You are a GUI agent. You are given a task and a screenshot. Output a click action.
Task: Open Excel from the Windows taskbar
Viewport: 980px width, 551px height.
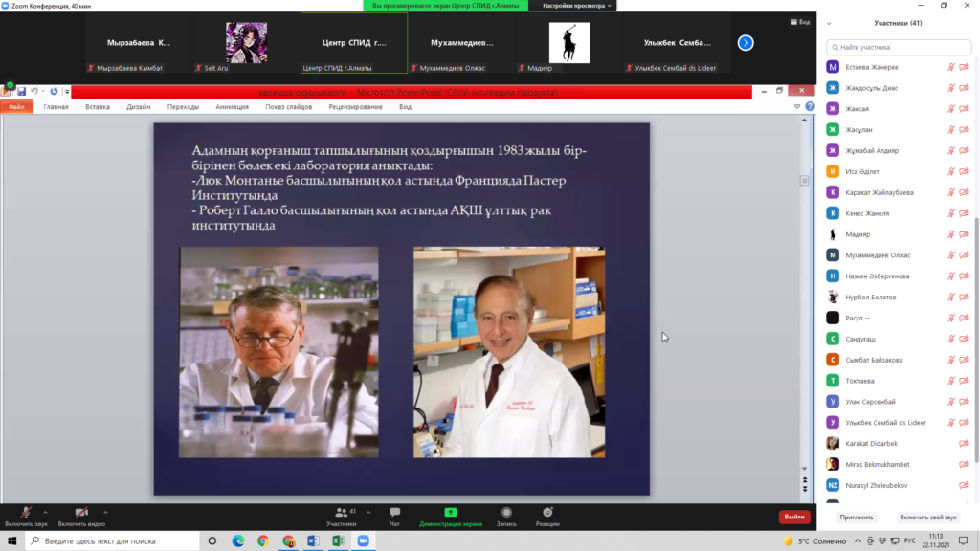(338, 541)
